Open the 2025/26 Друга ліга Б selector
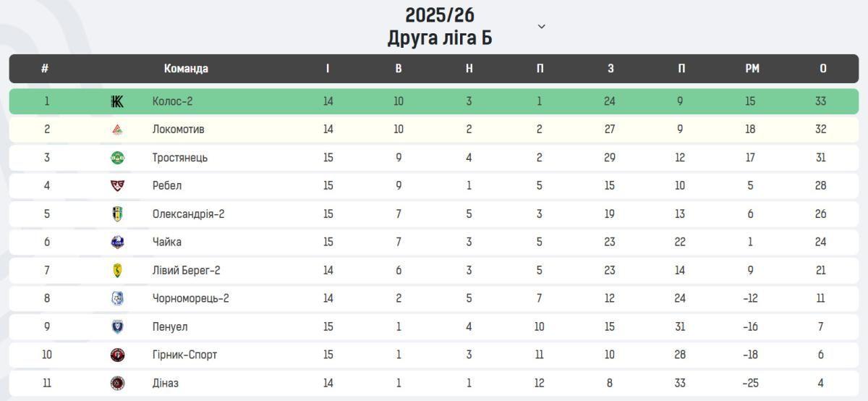868x401 pixels. (440, 27)
